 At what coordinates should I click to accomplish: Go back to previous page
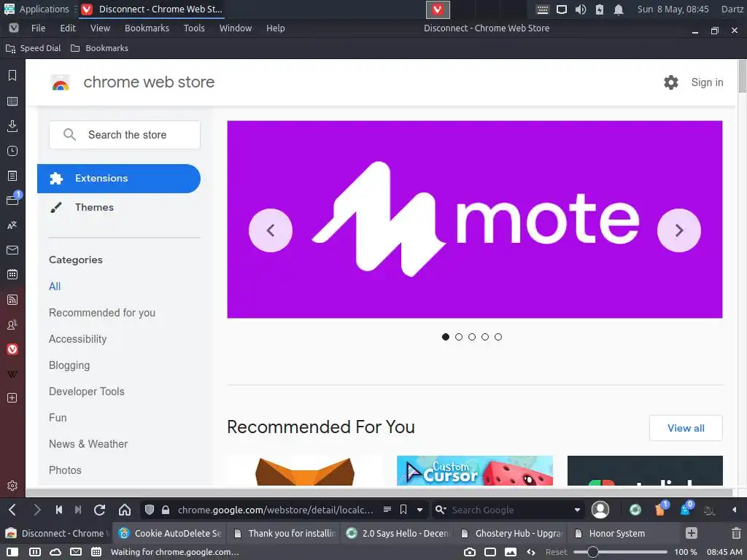[12, 510]
